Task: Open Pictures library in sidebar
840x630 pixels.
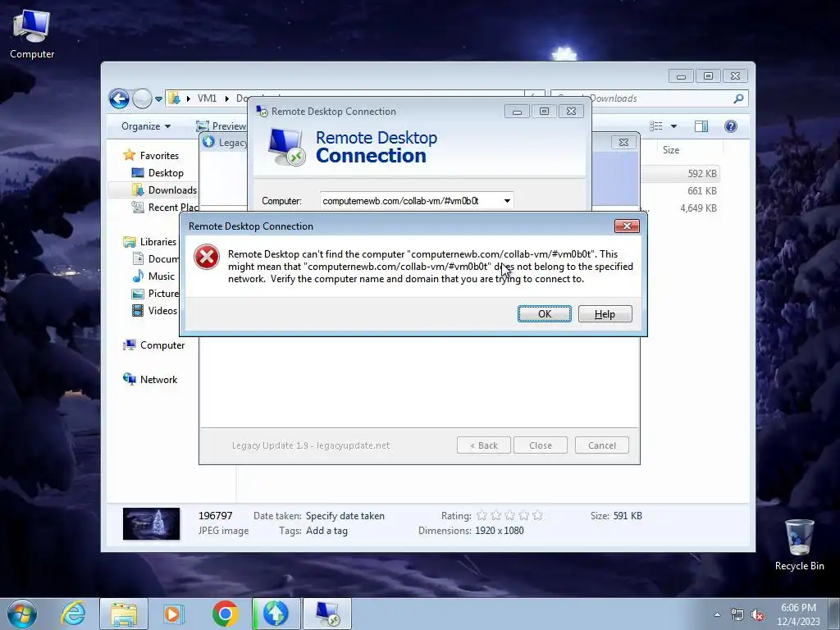Action: pyautogui.click(x=155, y=294)
